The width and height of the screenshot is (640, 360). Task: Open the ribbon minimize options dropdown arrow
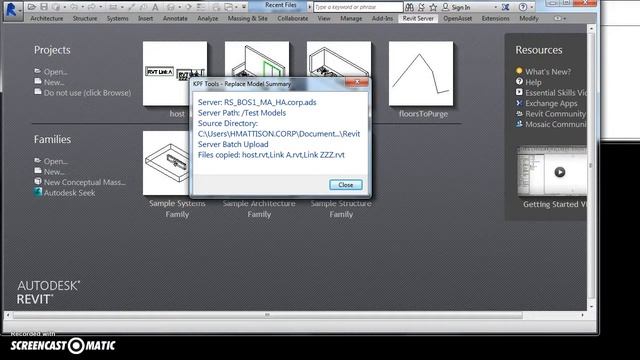[x=564, y=18]
